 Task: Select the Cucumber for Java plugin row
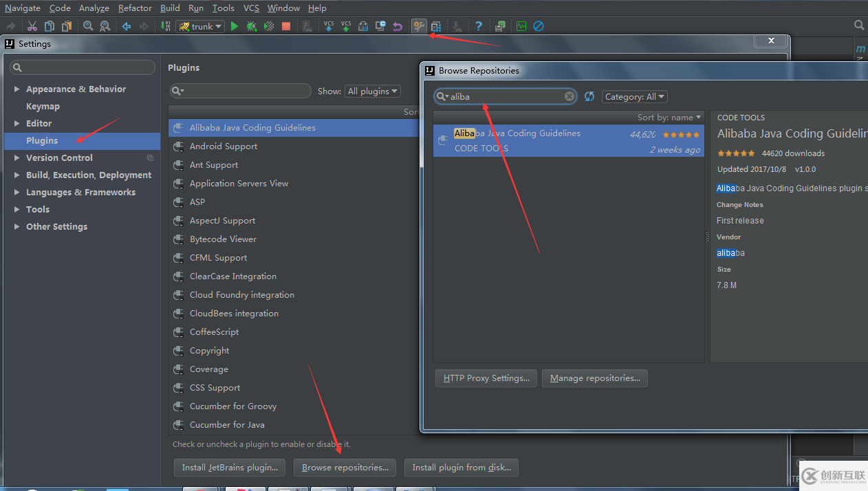[294, 425]
